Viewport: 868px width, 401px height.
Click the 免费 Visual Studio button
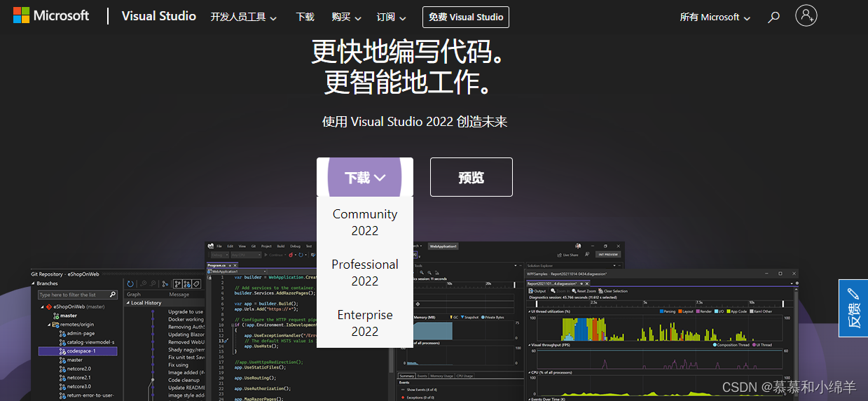click(x=466, y=17)
